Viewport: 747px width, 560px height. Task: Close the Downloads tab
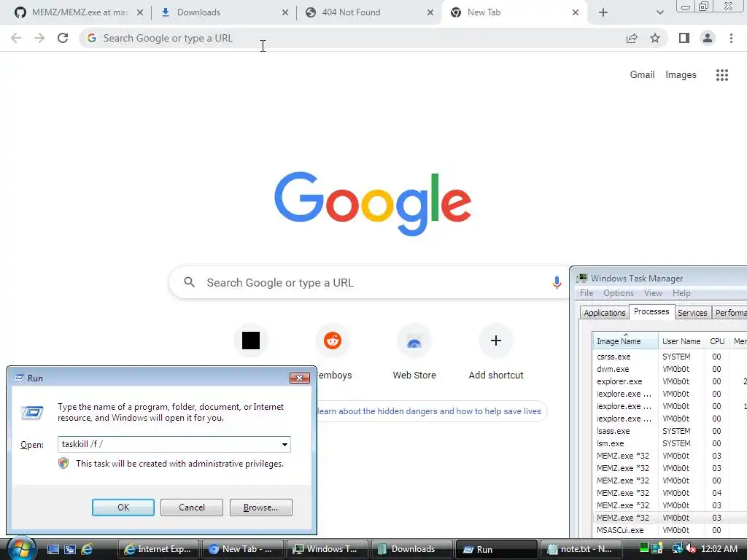click(x=285, y=13)
